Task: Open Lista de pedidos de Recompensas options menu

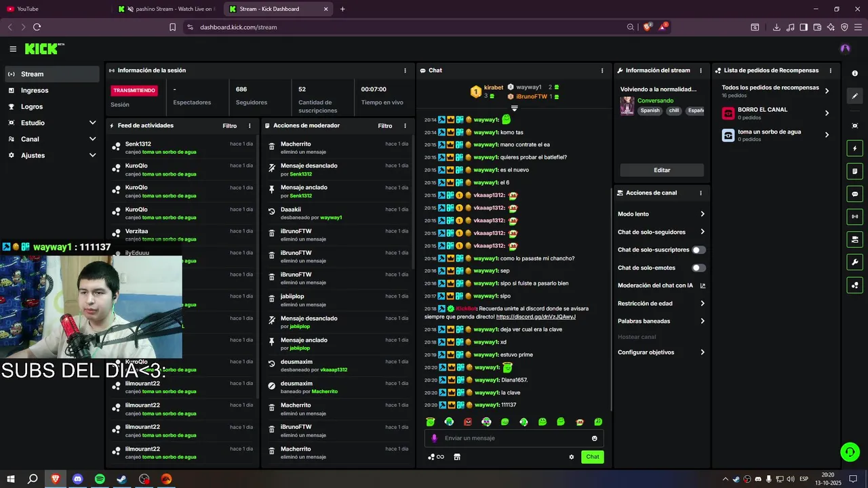Action: coord(831,70)
